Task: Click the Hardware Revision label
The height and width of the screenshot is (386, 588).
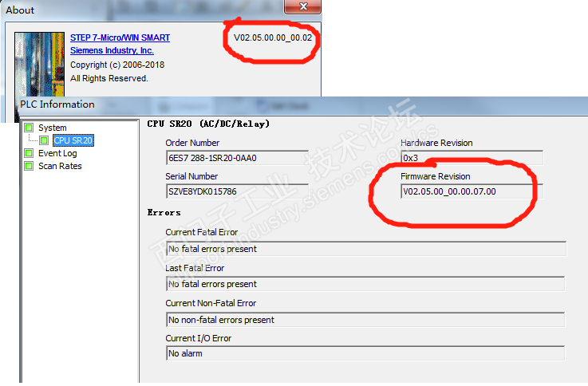Action: click(436, 143)
